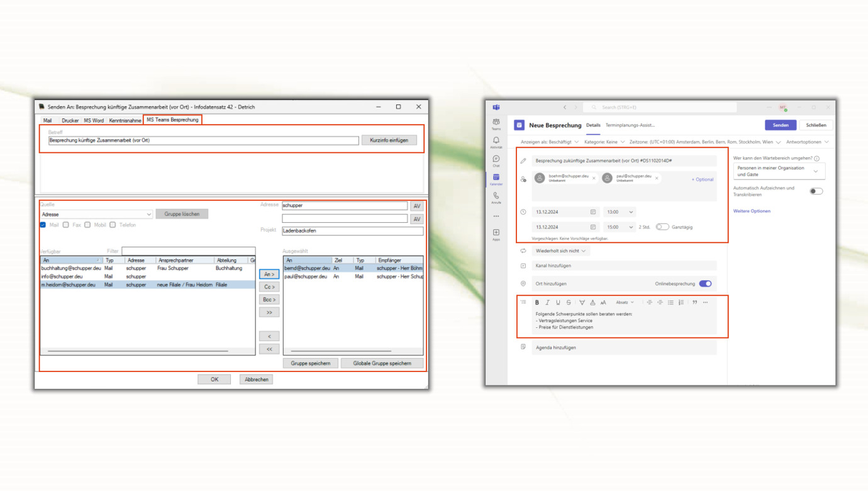Image resolution: width=868 pixels, height=491 pixels.
Task: Open the start date calendar picker icon
Action: pos(593,212)
